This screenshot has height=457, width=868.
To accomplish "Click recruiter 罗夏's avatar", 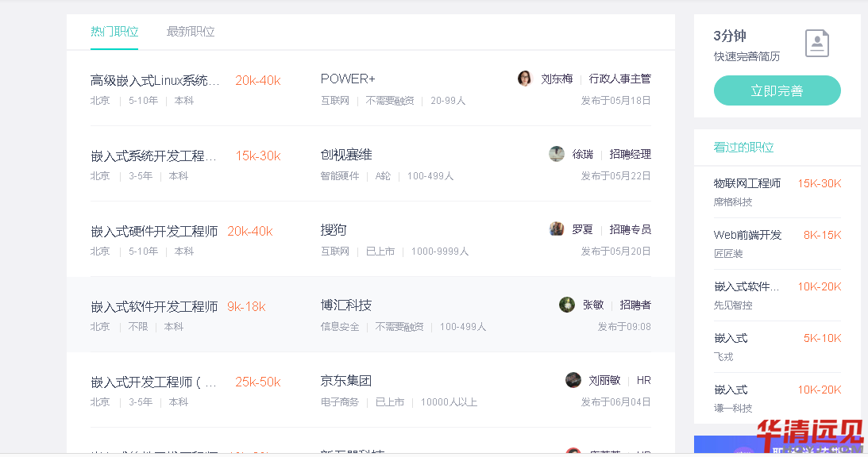I will (557, 229).
